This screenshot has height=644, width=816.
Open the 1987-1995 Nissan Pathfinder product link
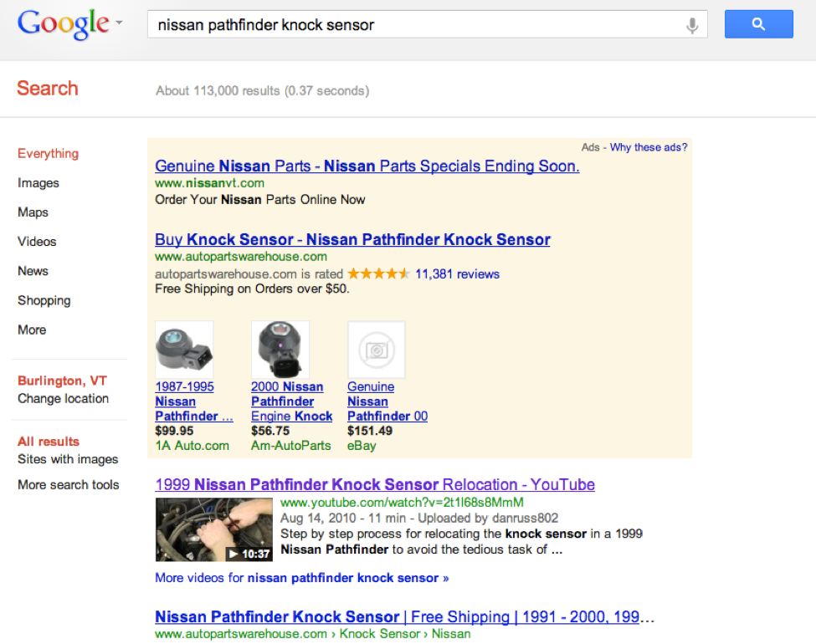[x=194, y=401]
